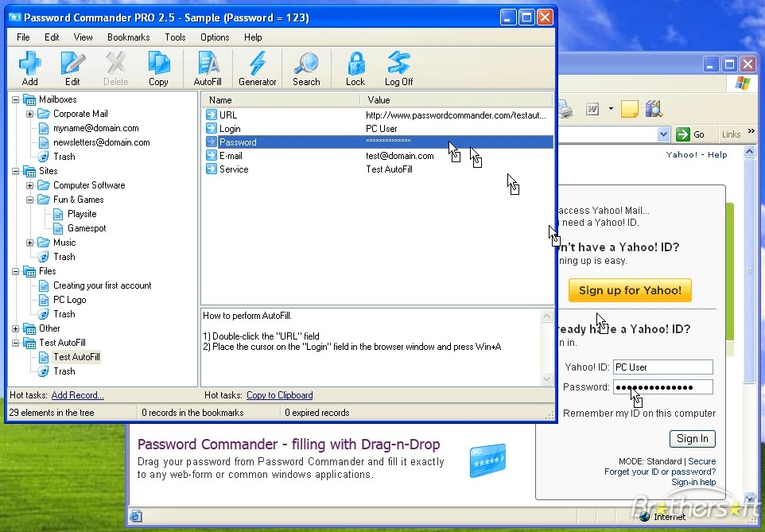Click the notes panel scroll-down arrow
Screen dimensions: 765x532
(547, 379)
